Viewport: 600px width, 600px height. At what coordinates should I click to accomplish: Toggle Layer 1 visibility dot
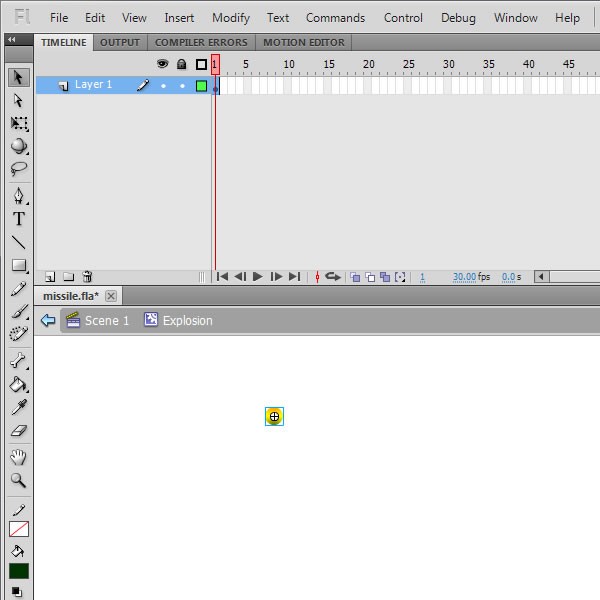pos(163,86)
